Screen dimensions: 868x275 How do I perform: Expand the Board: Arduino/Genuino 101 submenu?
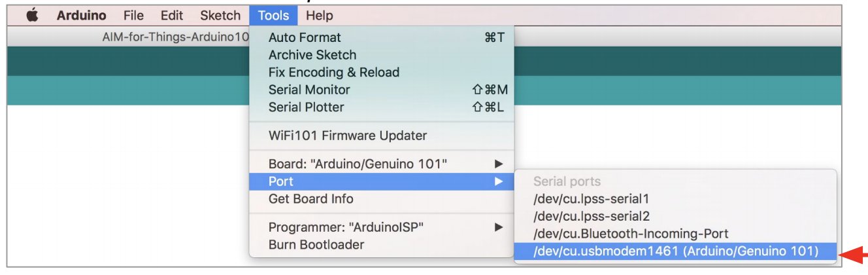click(382, 164)
